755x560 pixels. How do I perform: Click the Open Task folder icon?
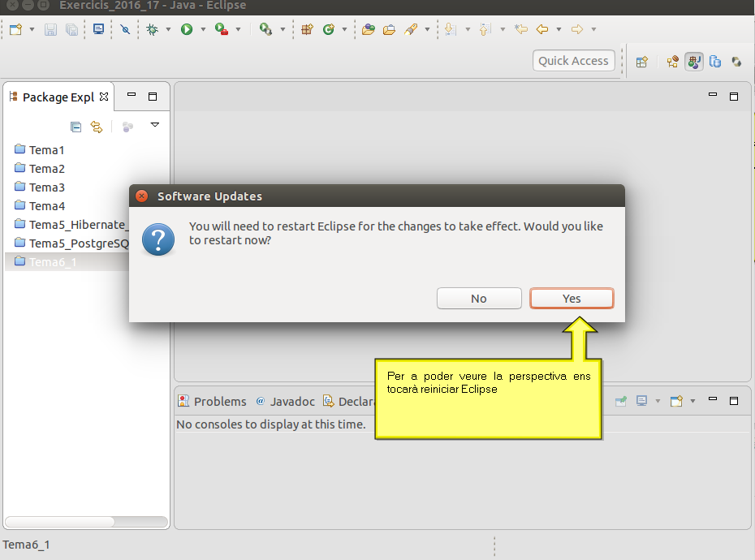[x=389, y=29]
